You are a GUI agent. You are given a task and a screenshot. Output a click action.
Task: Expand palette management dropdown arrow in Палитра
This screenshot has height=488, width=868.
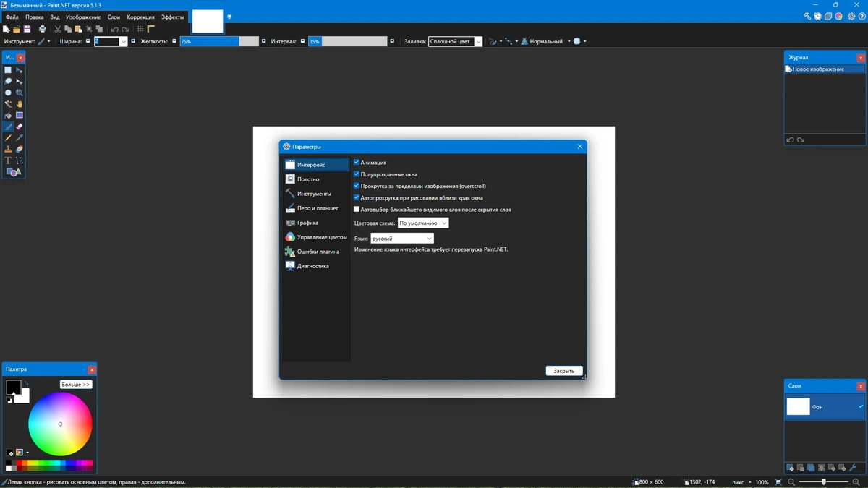(27, 453)
